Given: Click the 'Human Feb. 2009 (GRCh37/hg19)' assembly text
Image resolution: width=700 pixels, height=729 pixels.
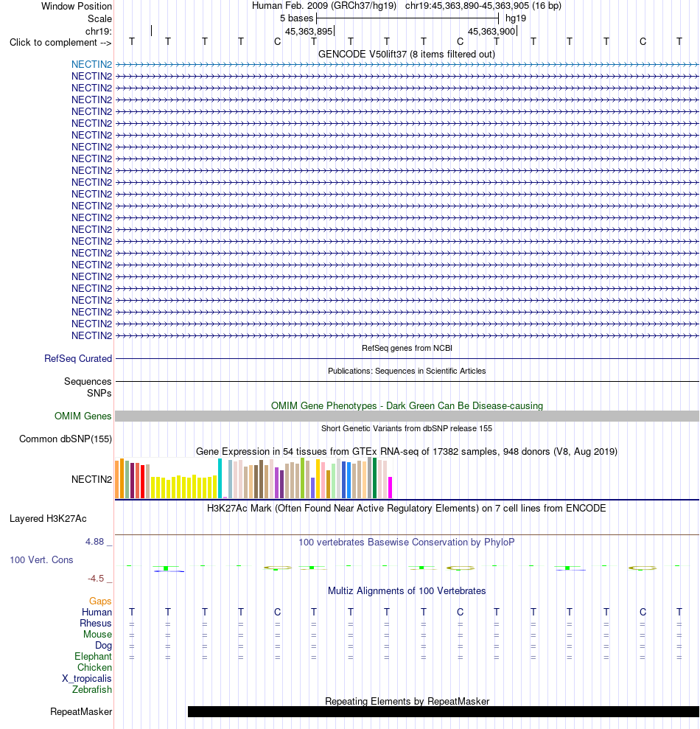Looking at the screenshot, I should 324,6.
